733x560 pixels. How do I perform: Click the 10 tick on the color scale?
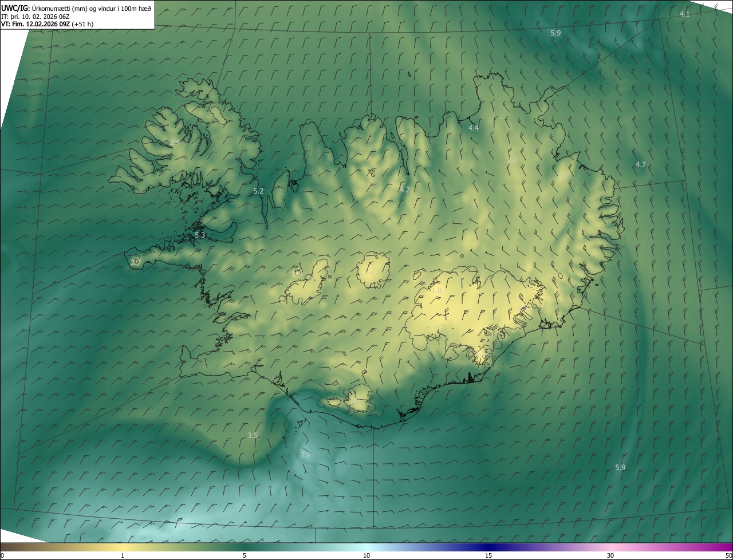point(366,555)
